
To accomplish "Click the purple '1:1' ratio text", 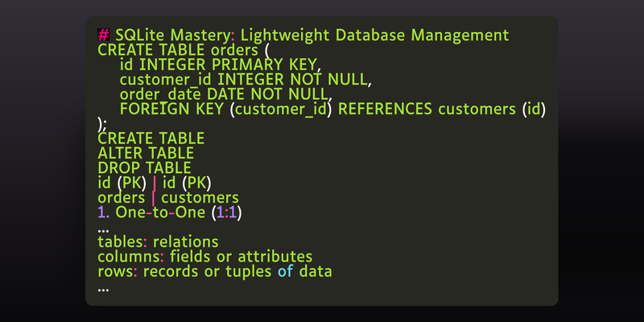I will pos(227,213).
